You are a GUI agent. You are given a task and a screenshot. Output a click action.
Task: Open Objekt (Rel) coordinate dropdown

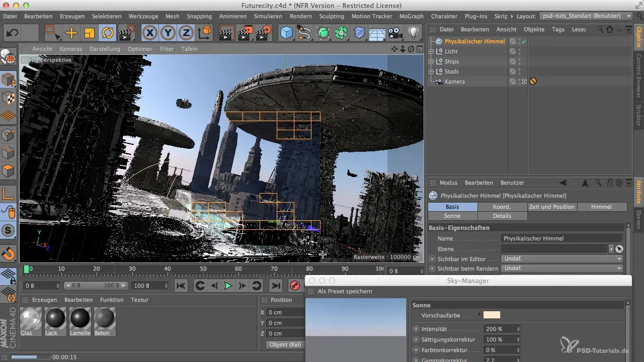pyautogui.click(x=285, y=344)
